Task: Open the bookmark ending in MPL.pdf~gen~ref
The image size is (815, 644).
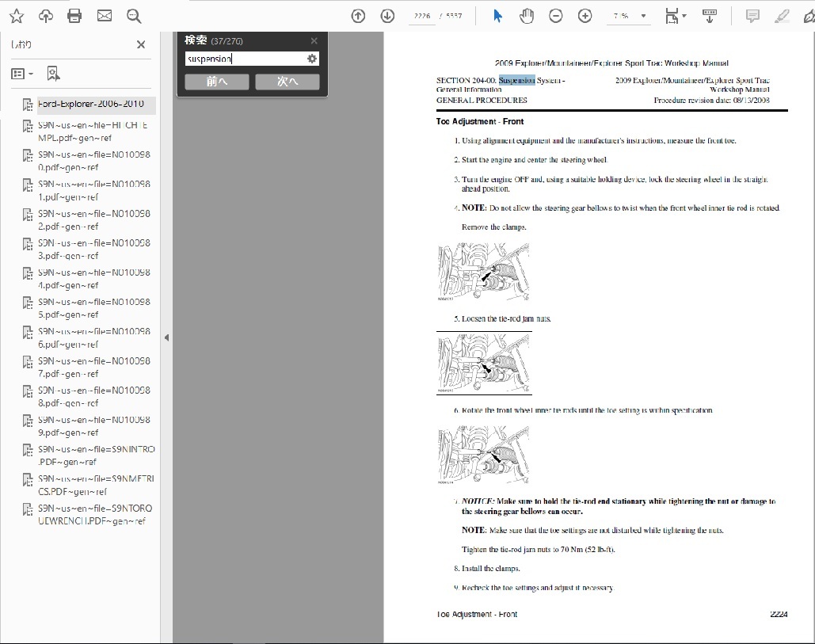Action: tap(93, 131)
